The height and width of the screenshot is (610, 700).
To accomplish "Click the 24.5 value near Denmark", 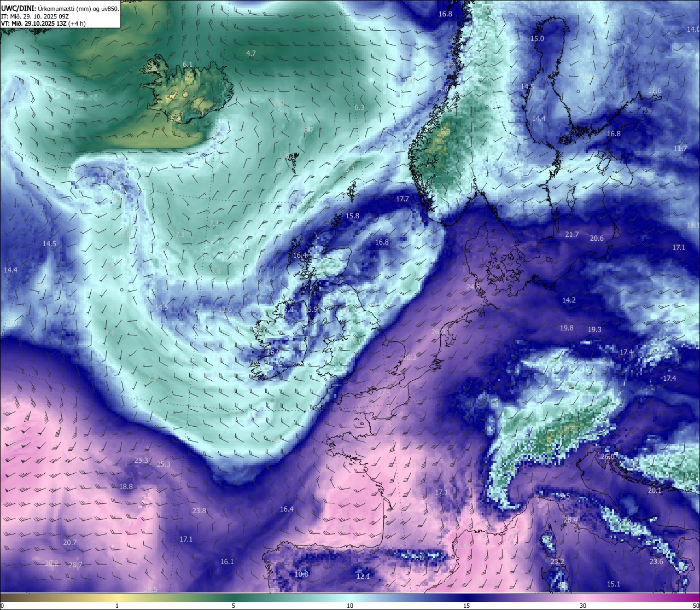I will (x=473, y=287).
